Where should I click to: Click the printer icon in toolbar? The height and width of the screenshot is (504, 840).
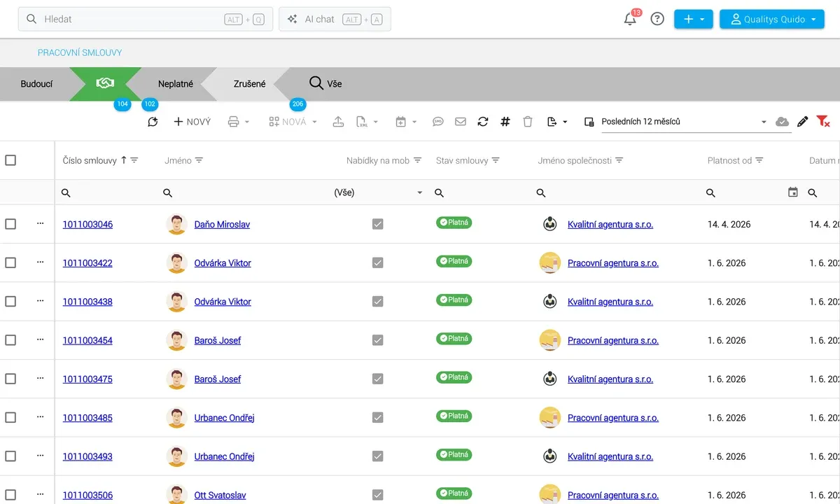click(x=234, y=122)
